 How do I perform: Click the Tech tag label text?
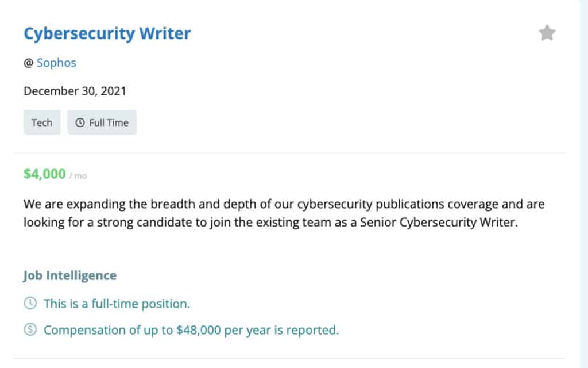click(41, 122)
